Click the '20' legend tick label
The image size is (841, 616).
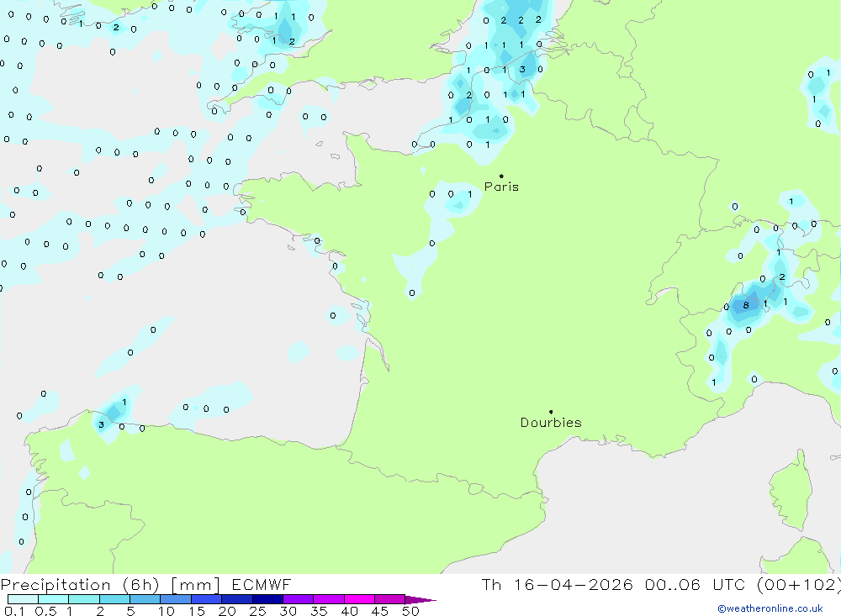click(x=227, y=611)
